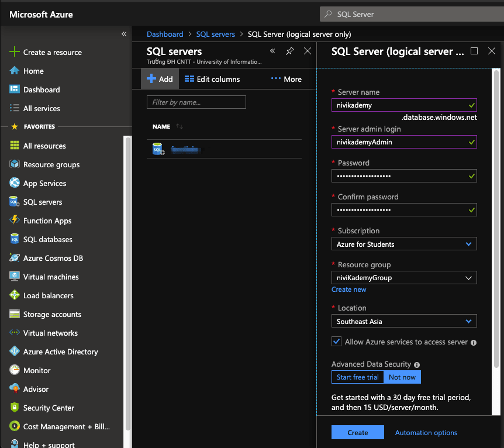504x448 pixels.
Task: Click the Create button
Action: click(x=358, y=432)
